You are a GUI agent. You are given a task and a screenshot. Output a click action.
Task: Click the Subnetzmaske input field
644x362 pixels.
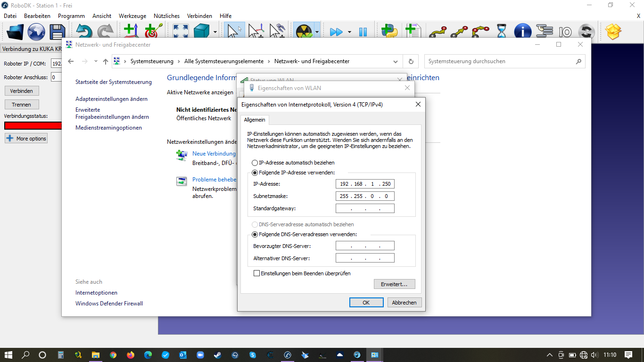click(365, 196)
